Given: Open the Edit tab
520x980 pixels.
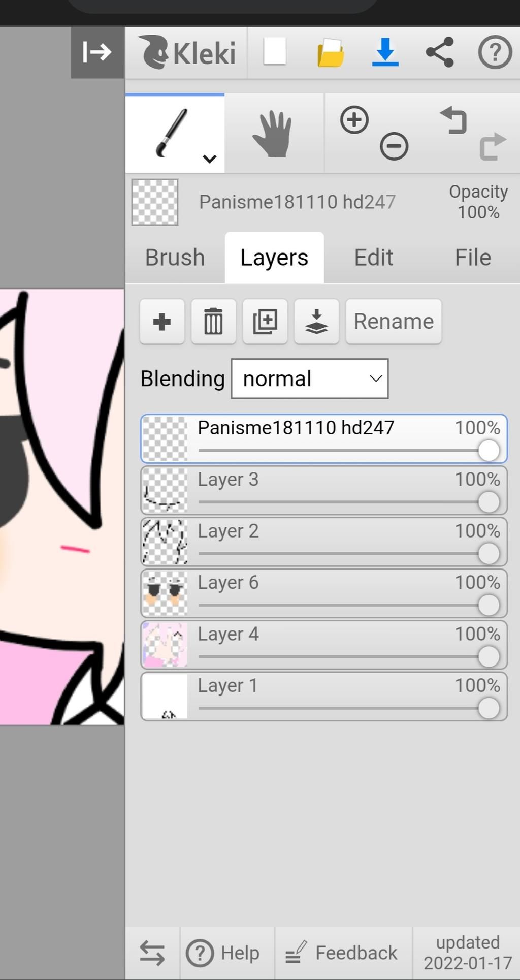Looking at the screenshot, I should coord(374,258).
